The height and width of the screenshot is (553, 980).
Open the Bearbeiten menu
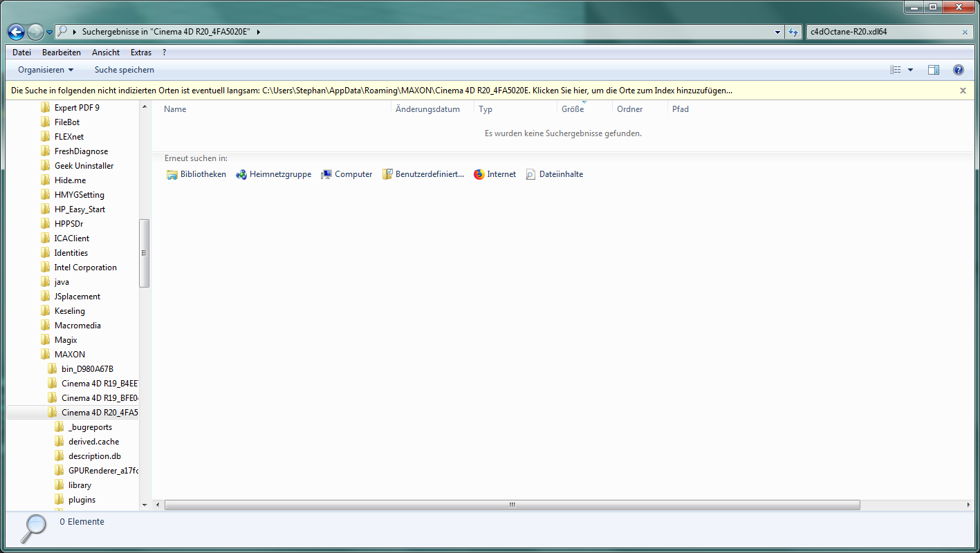(62, 53)
